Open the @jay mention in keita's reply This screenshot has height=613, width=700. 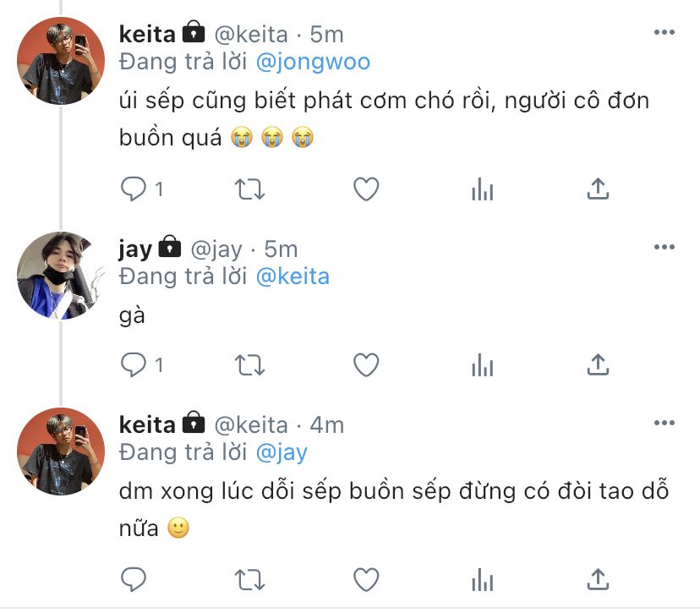(x=282, y=452)
